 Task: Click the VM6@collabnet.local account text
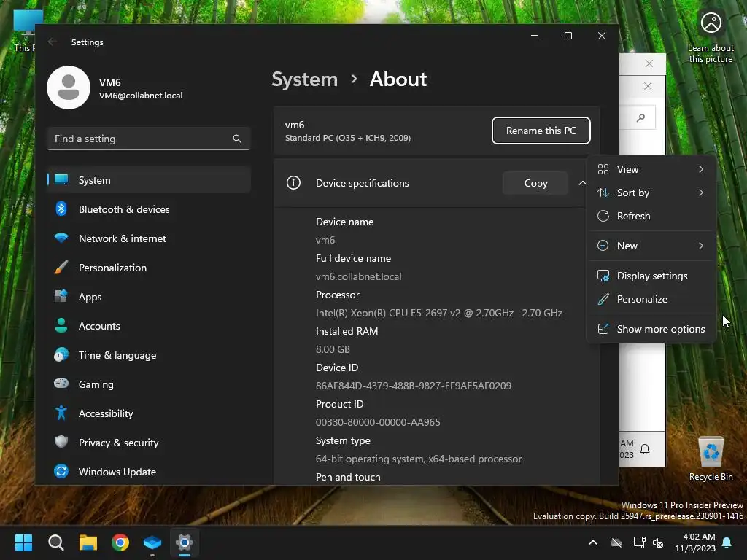141,96
